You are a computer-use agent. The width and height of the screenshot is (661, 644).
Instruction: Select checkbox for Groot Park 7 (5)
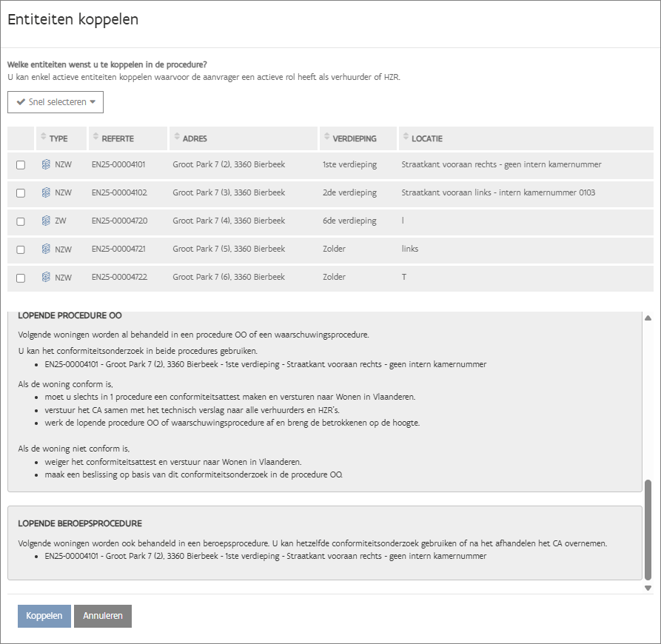click(21, 249)
